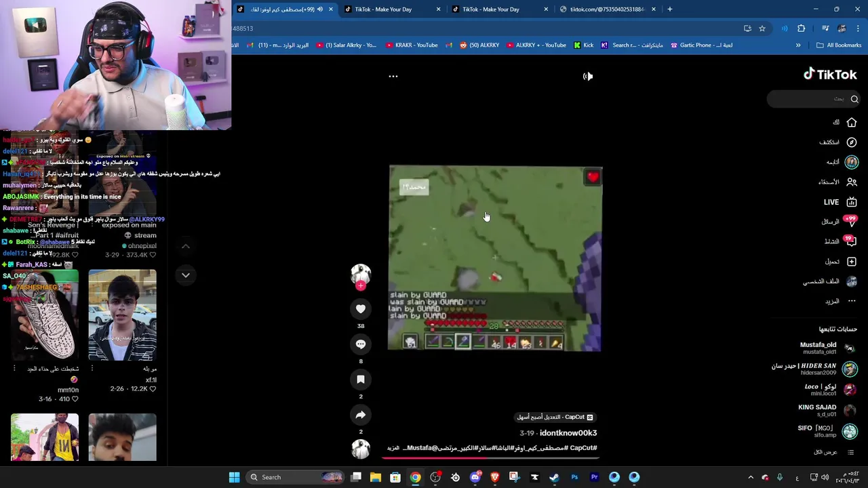Open Discord from the taskbar

click(475, 477)
